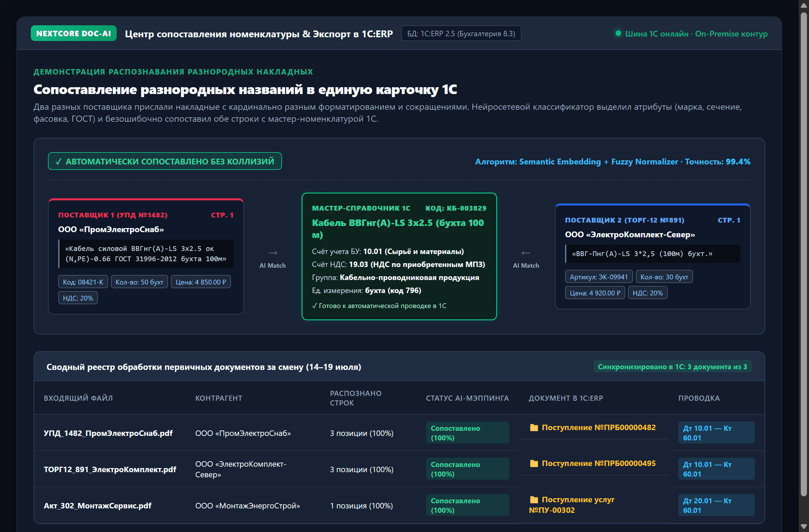Click folder icon beside Поступление №ПРБ00000495
809x532 pixels.
click(x=534, y=463)
